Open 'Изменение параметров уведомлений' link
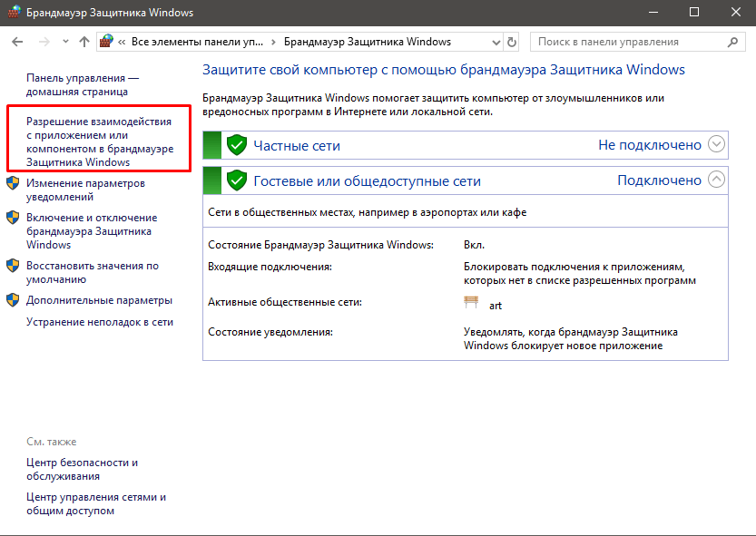 pyautogui.click(x=85, y=190)
